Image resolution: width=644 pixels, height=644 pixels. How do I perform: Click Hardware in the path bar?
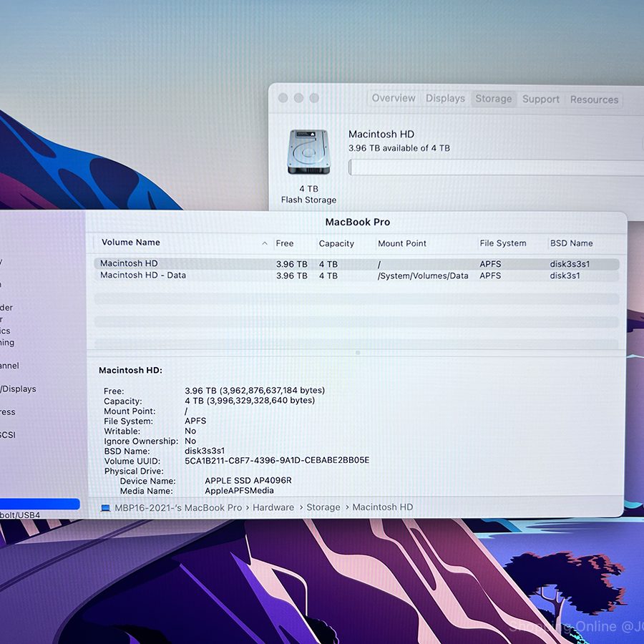[273, 507]
